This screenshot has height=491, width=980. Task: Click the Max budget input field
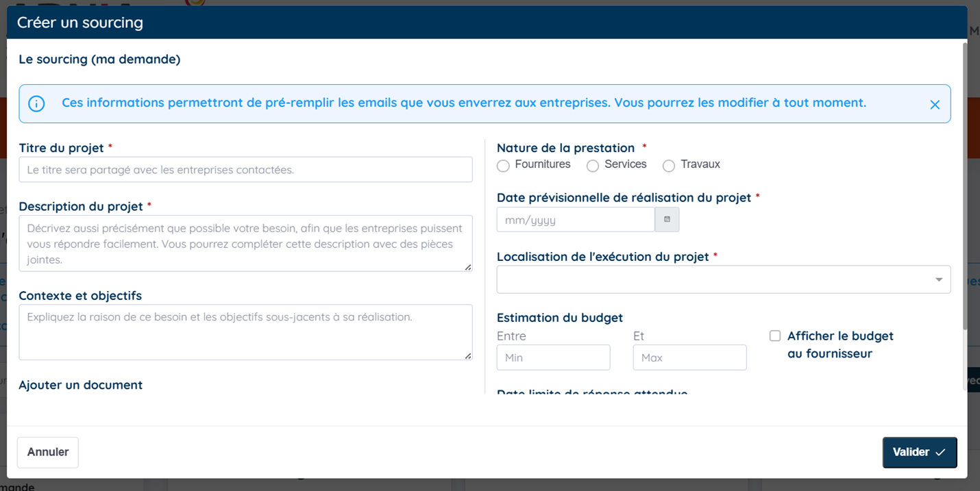click(689, 357)
